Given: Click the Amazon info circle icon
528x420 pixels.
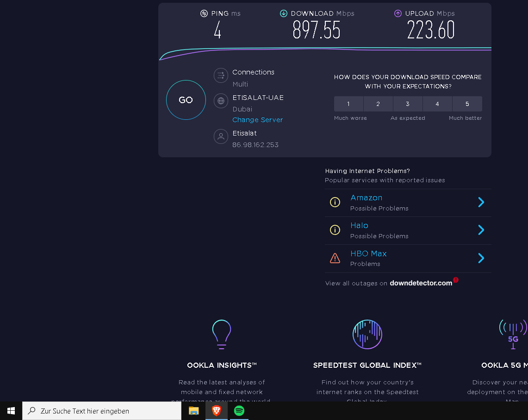Looking at the screenshot, I should pyautogui.click(x=335, y=202).
